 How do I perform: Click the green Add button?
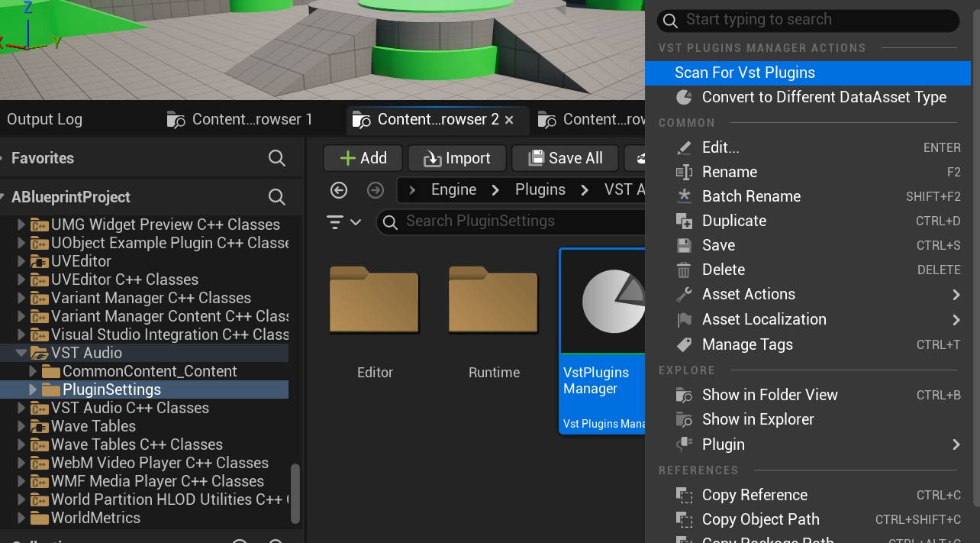363,158
